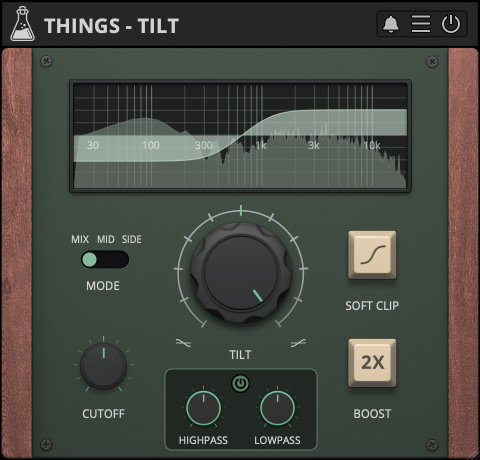Click the Highpass knob
480x460 pixels.
pyautogui.click(x=203, y=408)
